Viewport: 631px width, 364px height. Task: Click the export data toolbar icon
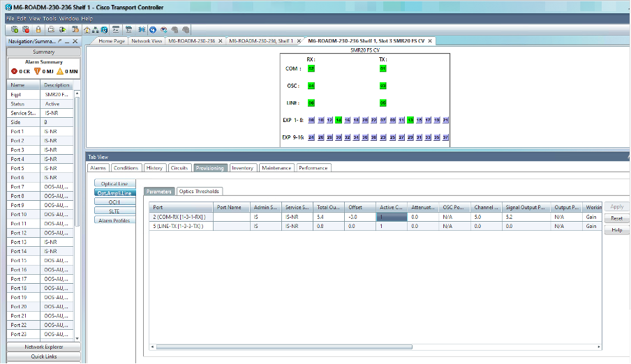[x=62, y=29]
